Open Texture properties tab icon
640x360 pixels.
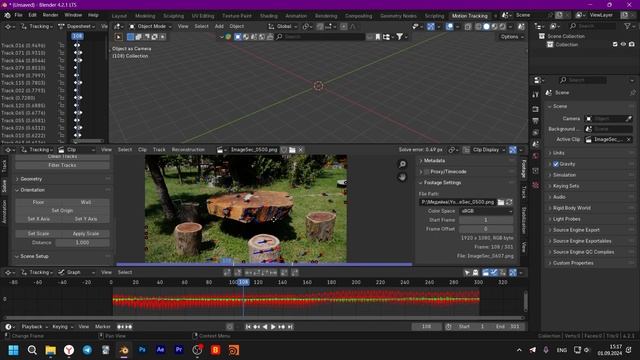536,185
